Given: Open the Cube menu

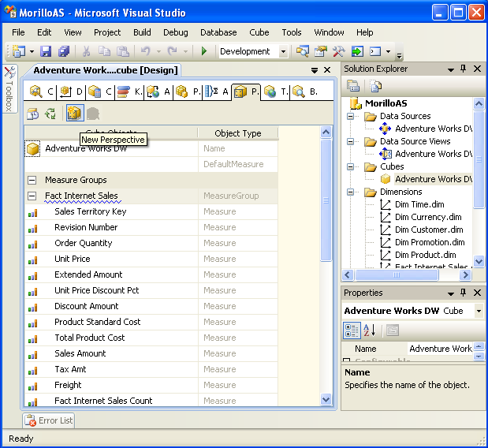Looking at the screenshot, I should [259, 32].
